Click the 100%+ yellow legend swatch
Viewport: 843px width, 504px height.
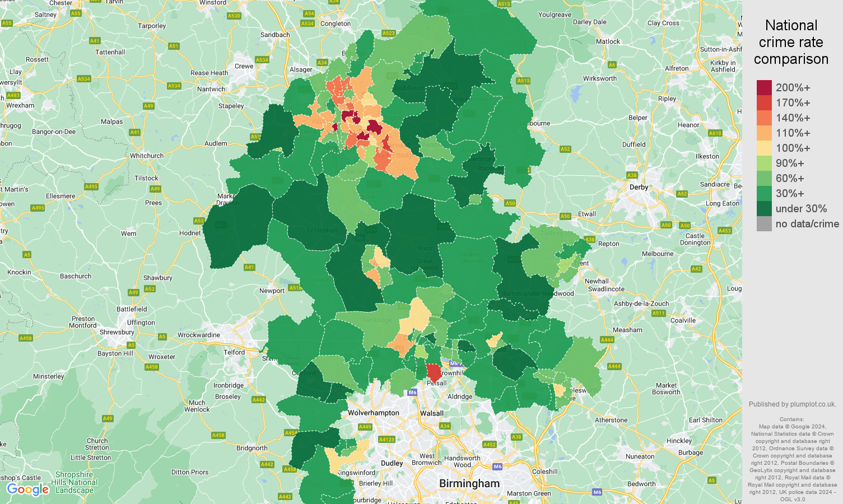click(x=764, y=148)
